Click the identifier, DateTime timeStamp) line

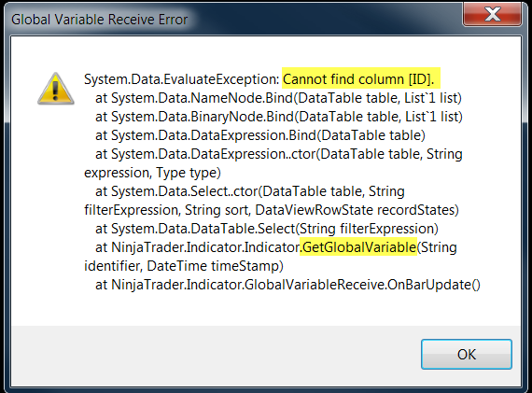(x=184, y=266)
